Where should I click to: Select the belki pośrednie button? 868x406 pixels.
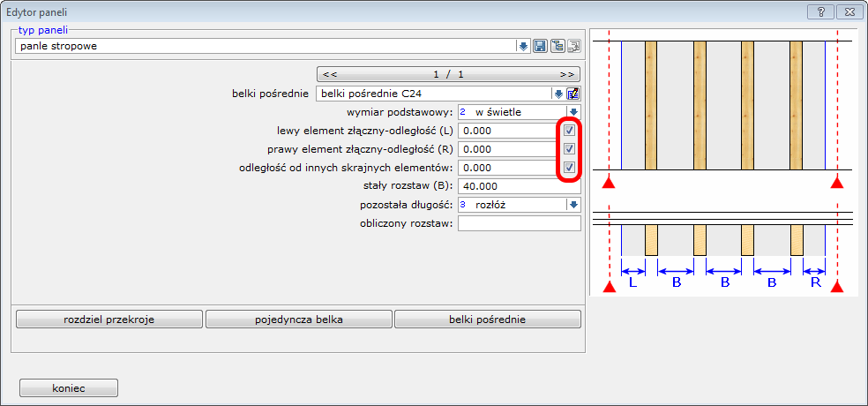point(488,320)
